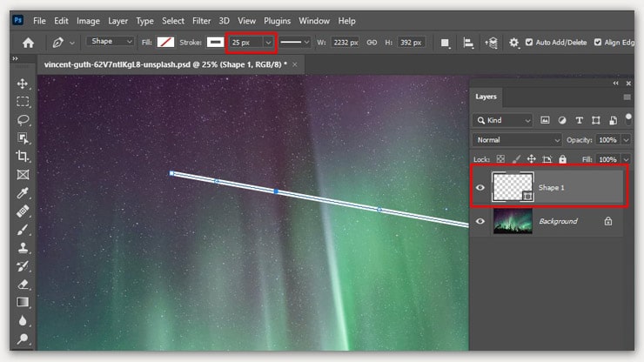Open the gear settings icon in options bar

(513, 43)
